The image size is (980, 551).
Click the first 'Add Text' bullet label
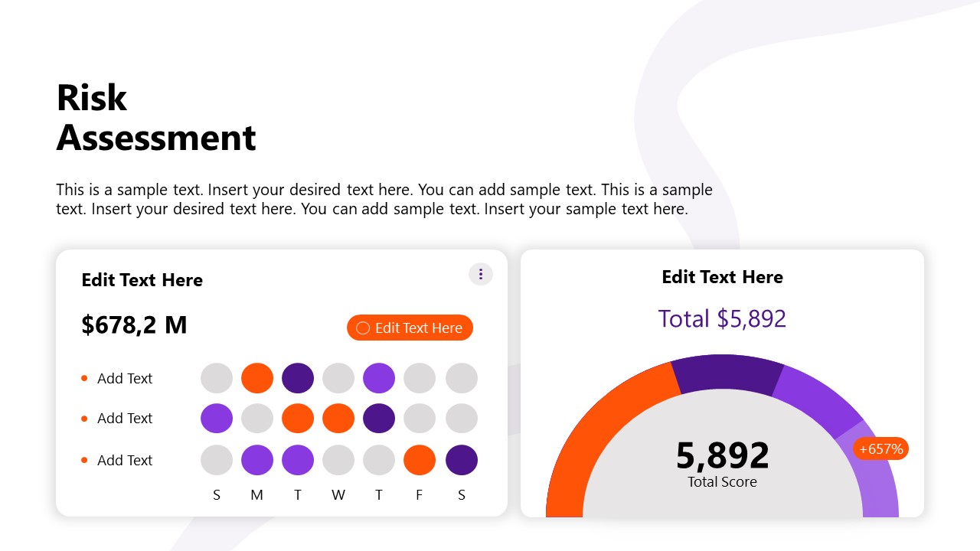(x=125, y=378)
